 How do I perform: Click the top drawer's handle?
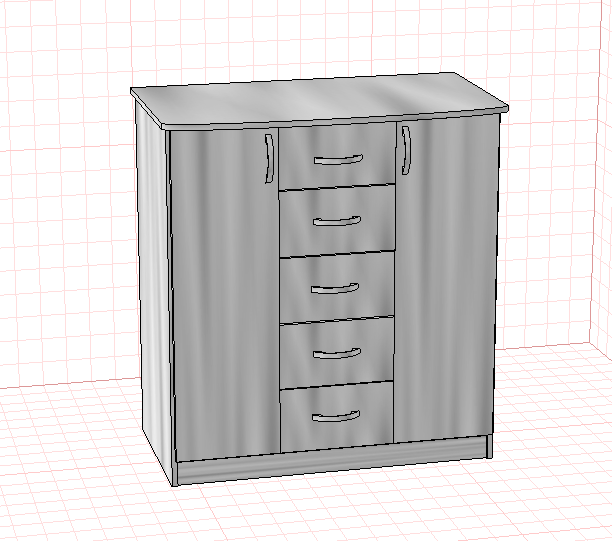click(338, 160)
